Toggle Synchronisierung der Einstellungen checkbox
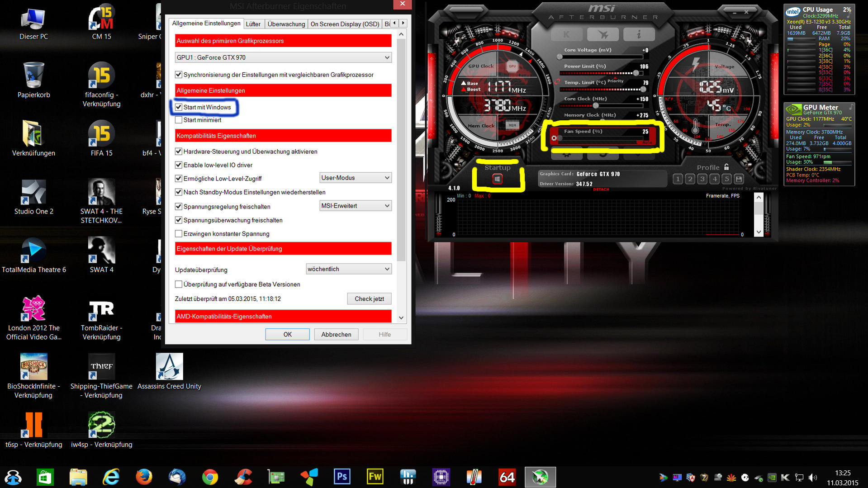This screenshot has width=868, height=488. click(179, 75)
